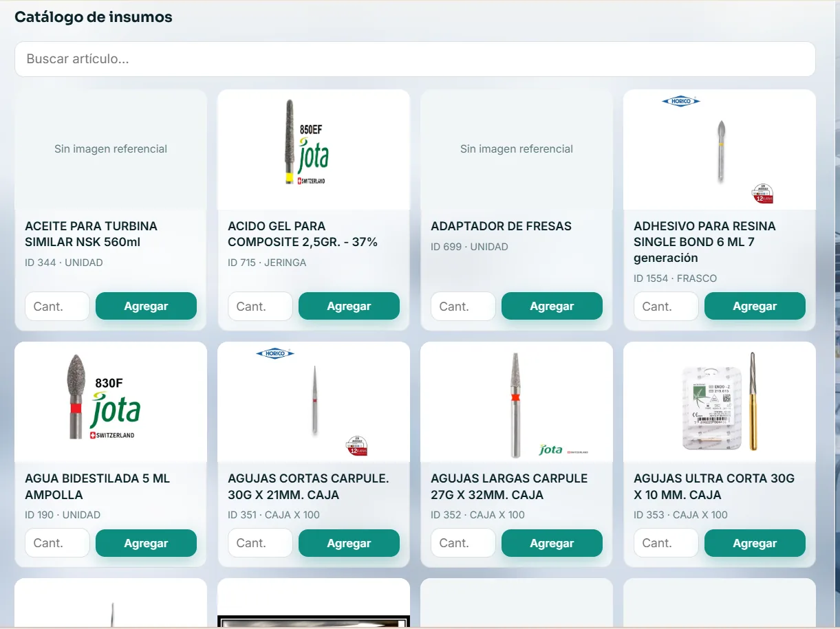840x629 pixels.
Task: Focus the Buscar artículo search field
Action: coord(415,59)
